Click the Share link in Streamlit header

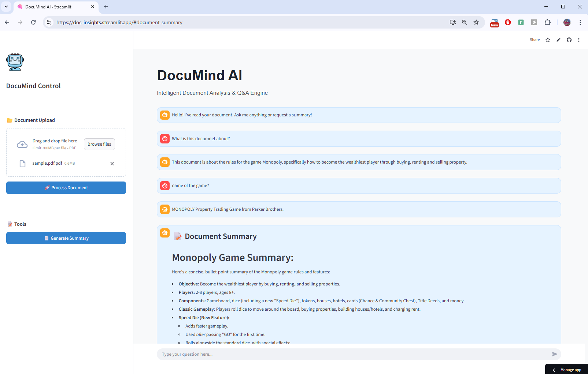535,40
